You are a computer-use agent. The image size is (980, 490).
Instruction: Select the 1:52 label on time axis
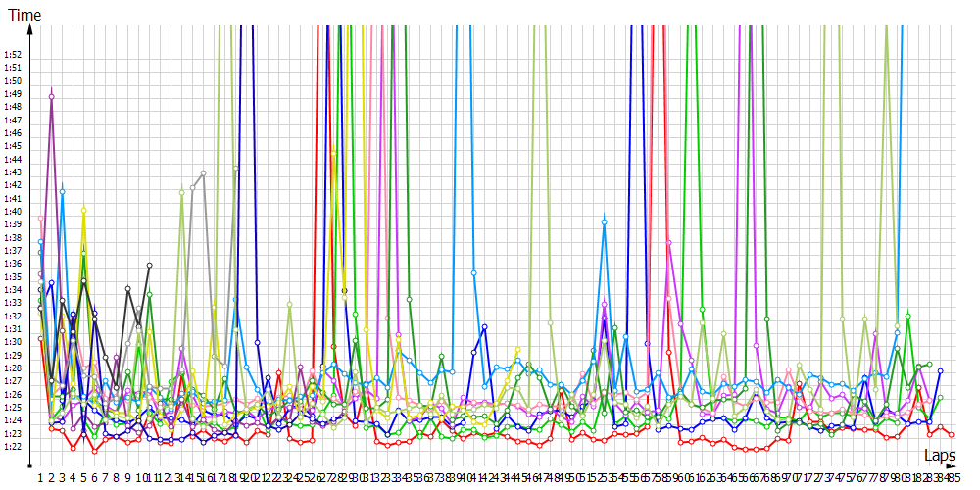pyautogui.click(x=13, y=54)
